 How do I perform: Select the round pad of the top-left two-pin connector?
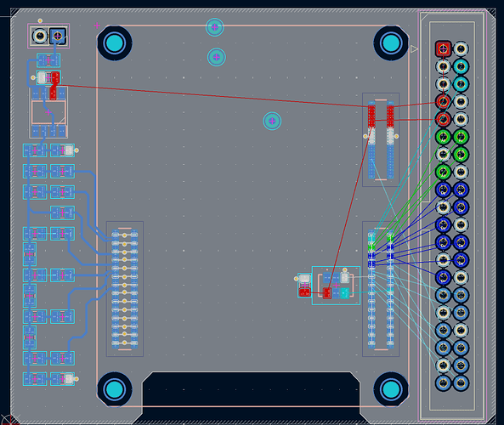[40, 36]
